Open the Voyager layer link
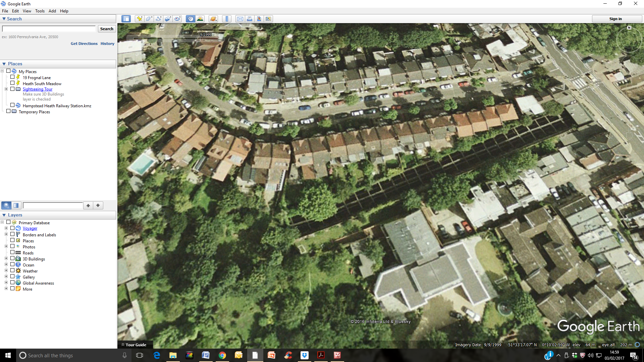 pyautogui.click(x=30, y=228)
